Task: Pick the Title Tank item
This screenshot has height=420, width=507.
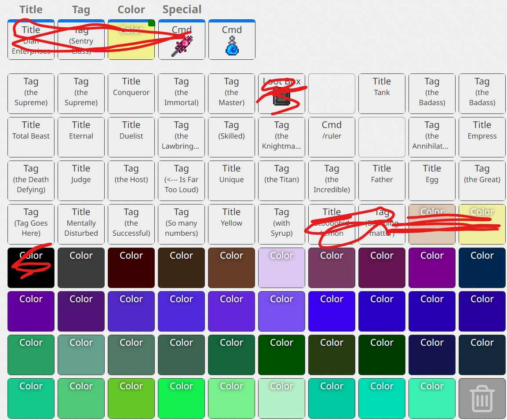Action: coord(382,93)
